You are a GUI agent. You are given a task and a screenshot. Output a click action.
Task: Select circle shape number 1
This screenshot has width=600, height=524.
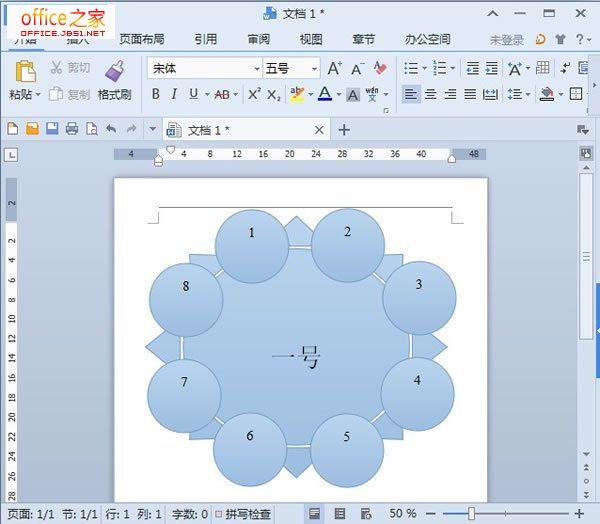[x=252, y=246]
